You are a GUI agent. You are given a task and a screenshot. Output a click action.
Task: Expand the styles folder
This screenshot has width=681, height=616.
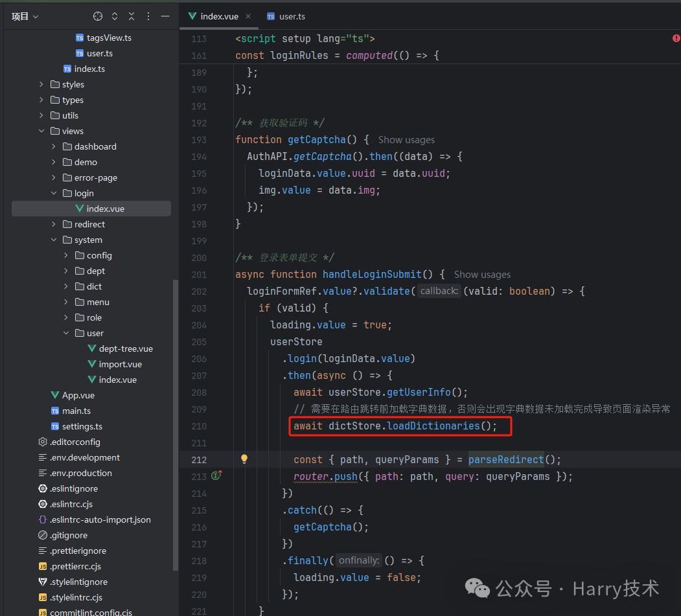point(41,84)
